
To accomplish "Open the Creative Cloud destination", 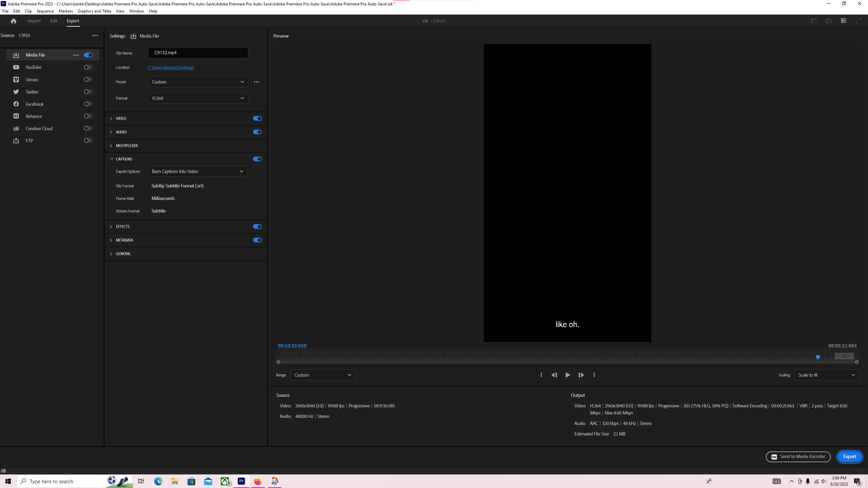I will pyautogui.click(x=16, y=128).
